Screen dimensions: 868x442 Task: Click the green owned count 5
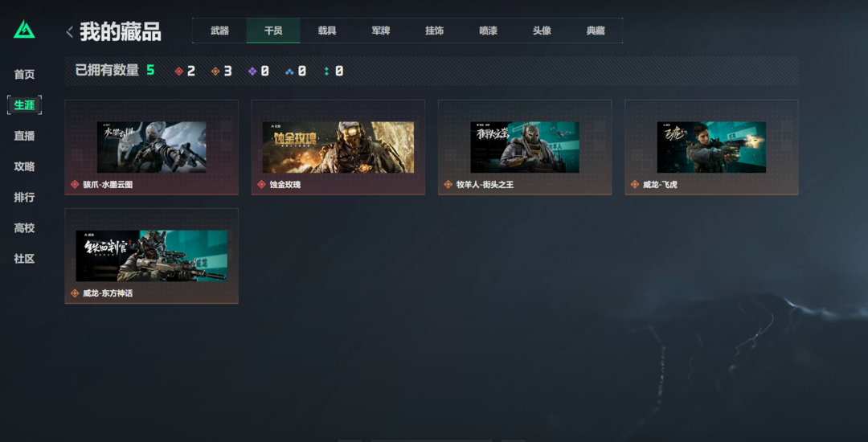[150, 70]
